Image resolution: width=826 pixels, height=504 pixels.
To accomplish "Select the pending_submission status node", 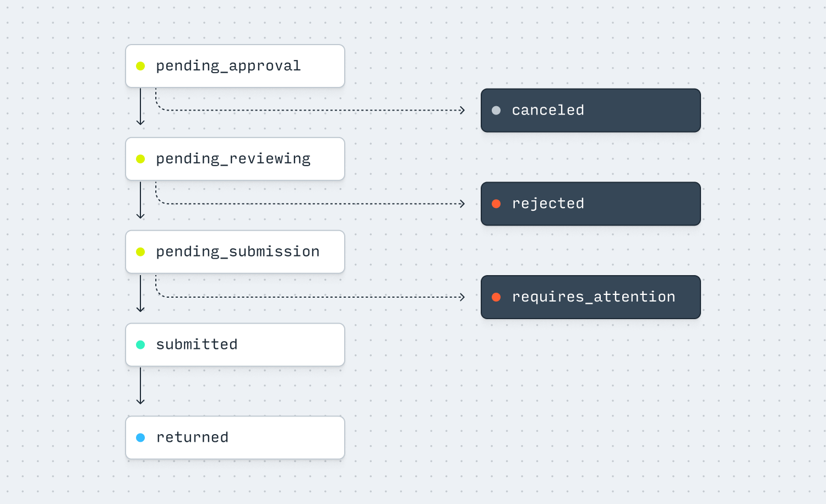I will (x=235, y=252).
